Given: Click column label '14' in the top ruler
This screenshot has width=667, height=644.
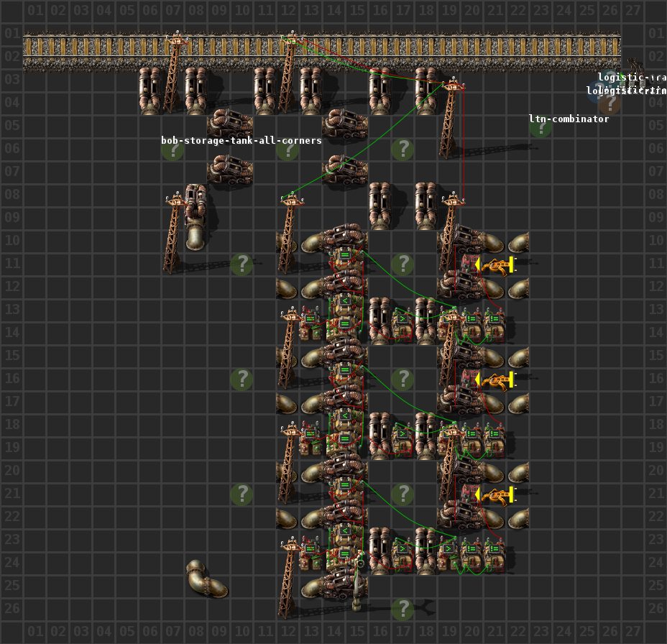Looking at the screenshot, I should (x=334, y=10).
